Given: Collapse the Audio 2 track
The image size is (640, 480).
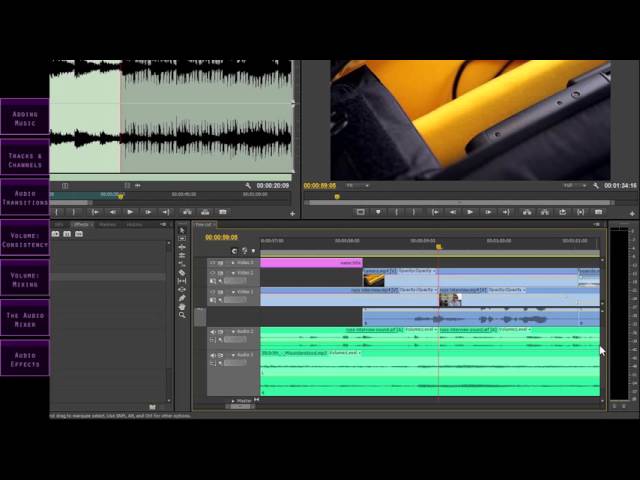Looking at the screenshot, I should pyautogui.click(x=233, y=332).
